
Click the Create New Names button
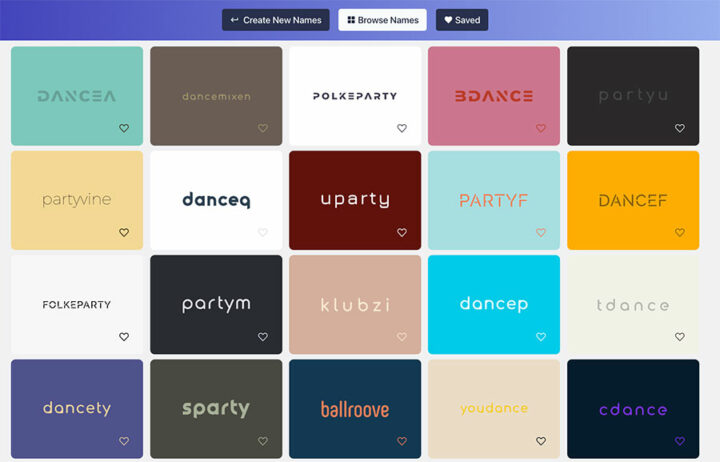(275, 20)
